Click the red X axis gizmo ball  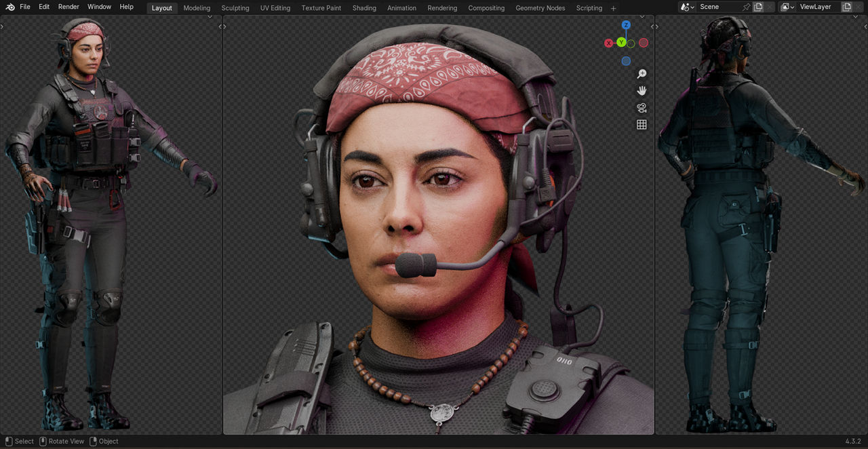(608, 43)
